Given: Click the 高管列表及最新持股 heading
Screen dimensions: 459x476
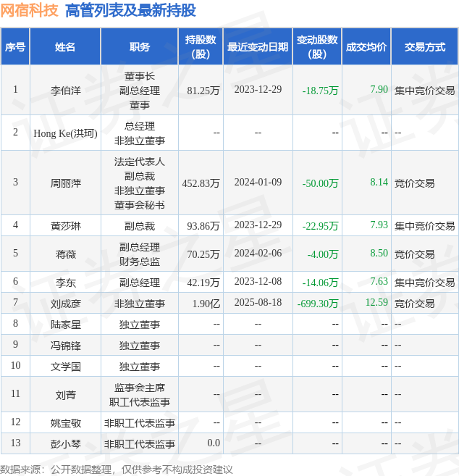Looking at the screenshot, I should click(x=130, y=10).
